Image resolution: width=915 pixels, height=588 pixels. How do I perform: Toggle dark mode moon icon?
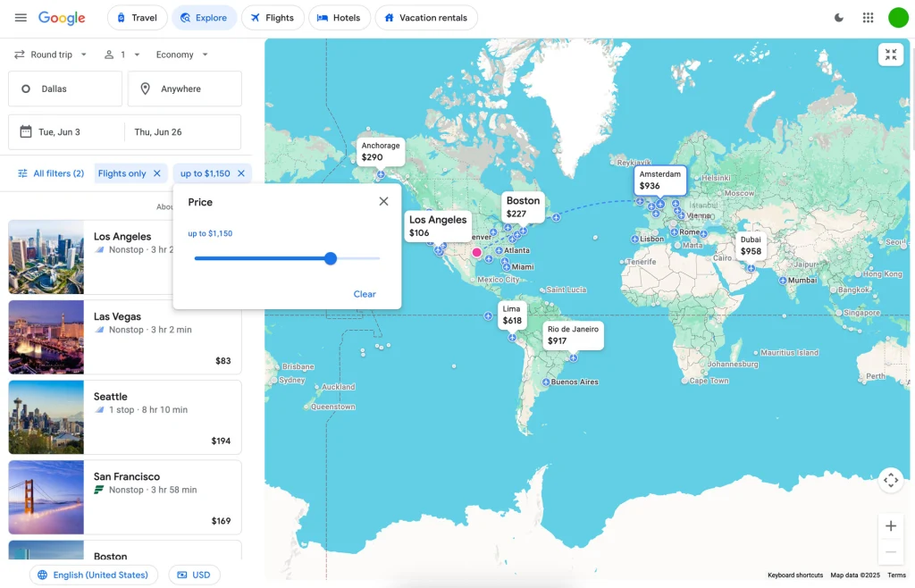[x=838, y=18]
